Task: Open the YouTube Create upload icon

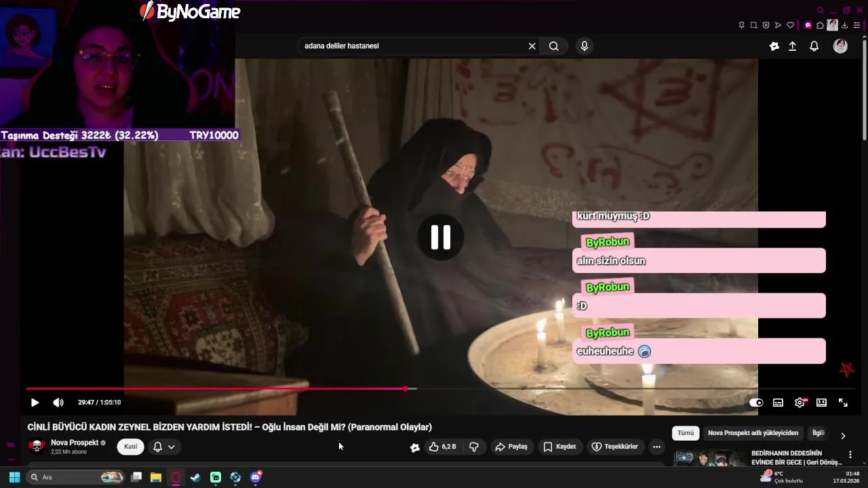Action: (793, 46)
